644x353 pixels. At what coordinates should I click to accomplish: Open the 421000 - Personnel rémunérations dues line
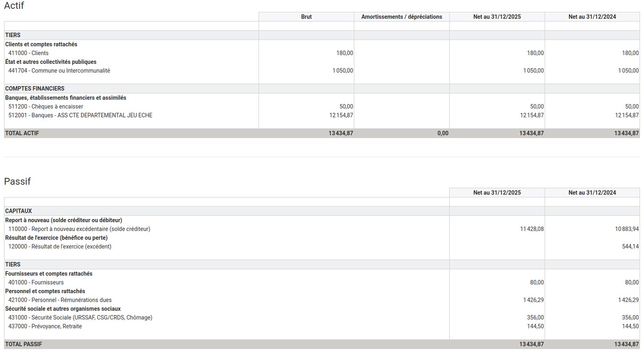[x=60, y=300]
